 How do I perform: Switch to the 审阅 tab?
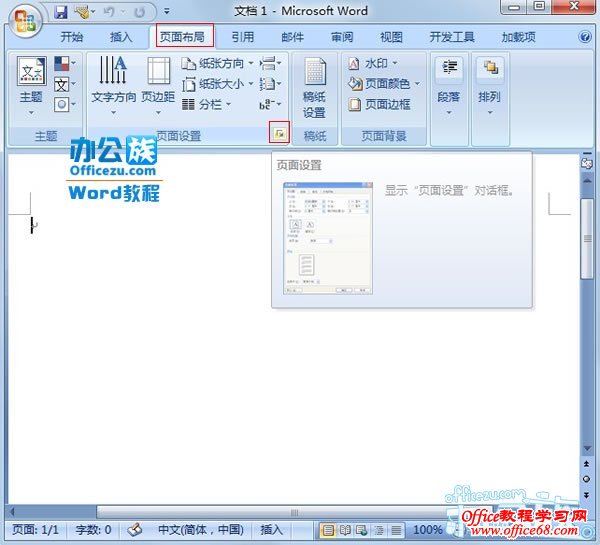342,37
